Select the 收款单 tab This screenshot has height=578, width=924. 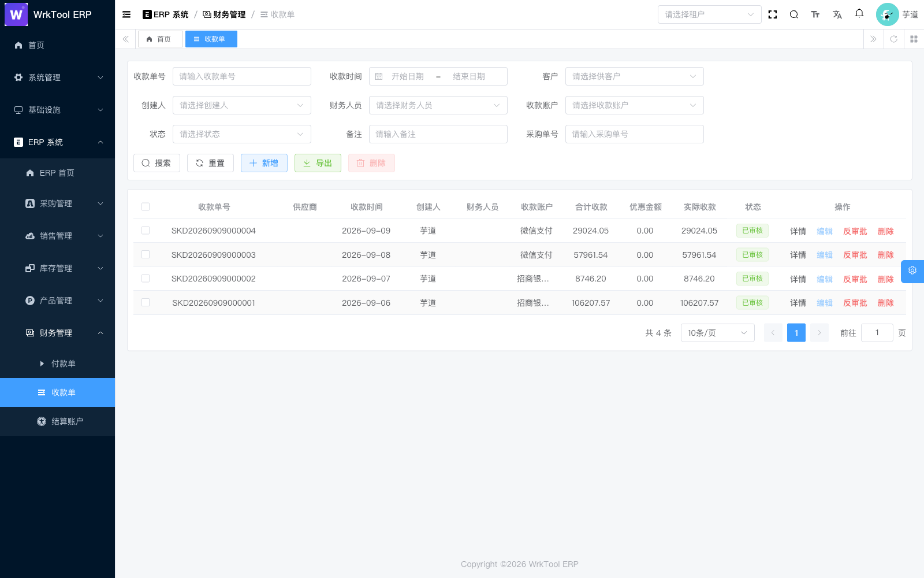211,39
